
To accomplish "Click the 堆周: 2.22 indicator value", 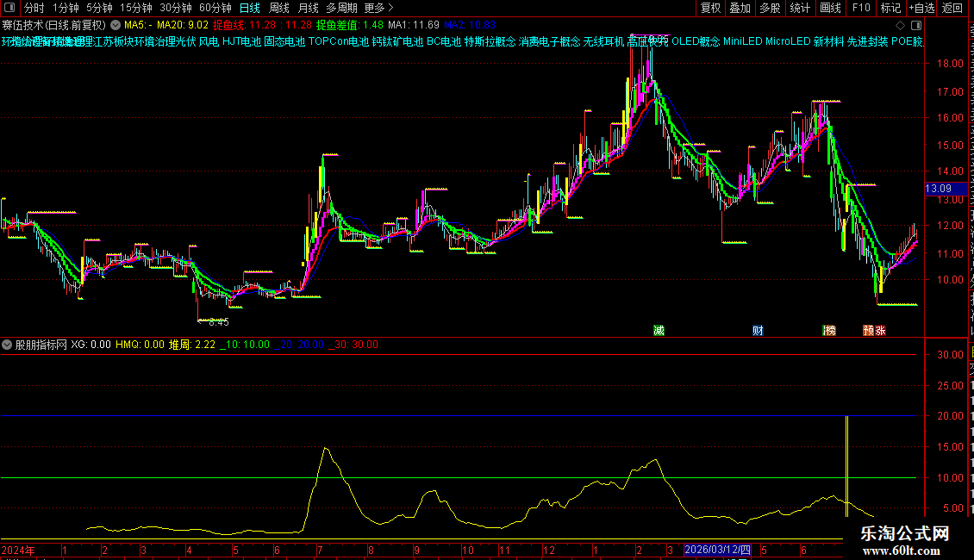I will 192,345.
